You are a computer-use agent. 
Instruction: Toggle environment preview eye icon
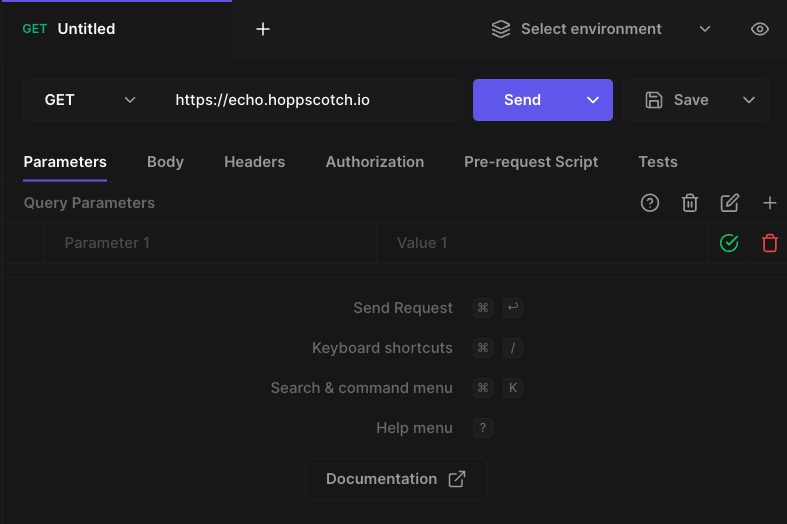pyautogui.click(x=759, y=29)
